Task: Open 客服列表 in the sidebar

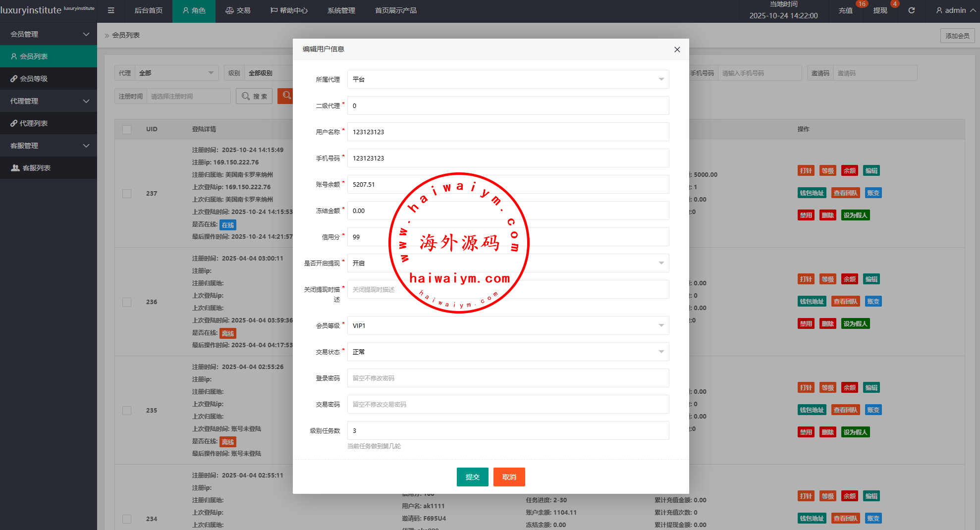Action: point(36,168)
